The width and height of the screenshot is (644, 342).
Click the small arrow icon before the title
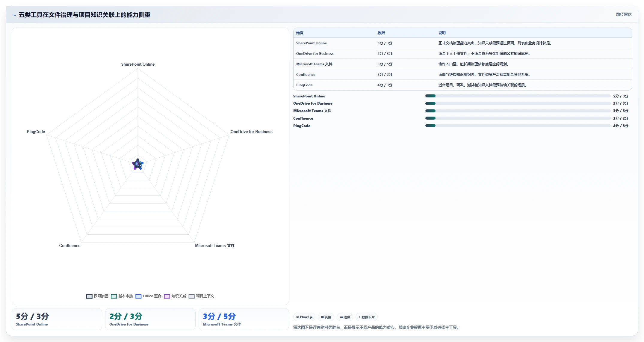tap(14, 15)
